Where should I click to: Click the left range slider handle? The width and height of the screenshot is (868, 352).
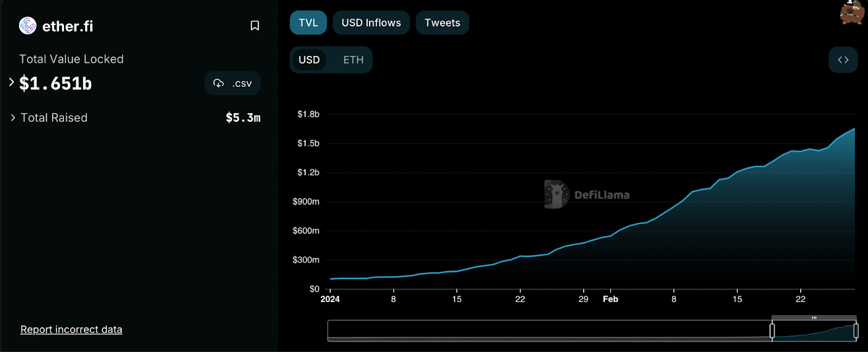pos(772,330)
